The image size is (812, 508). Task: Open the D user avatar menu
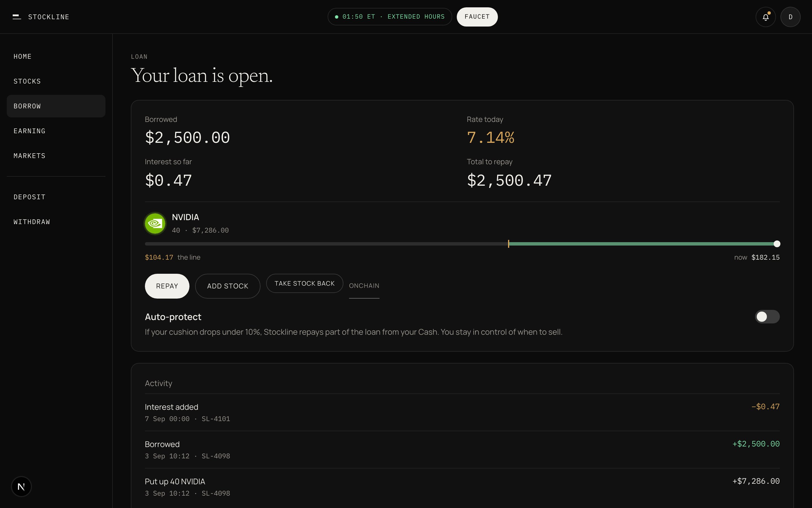(x=790, y=17)
